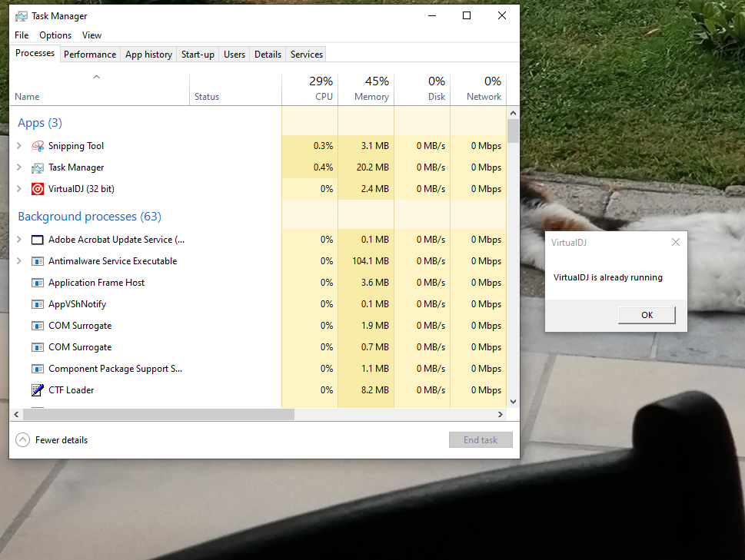Image resolution: width=745 pixels, height=560 pixels.
Task: Click the Task Manager row icon
Action: (x=38, y=167)
